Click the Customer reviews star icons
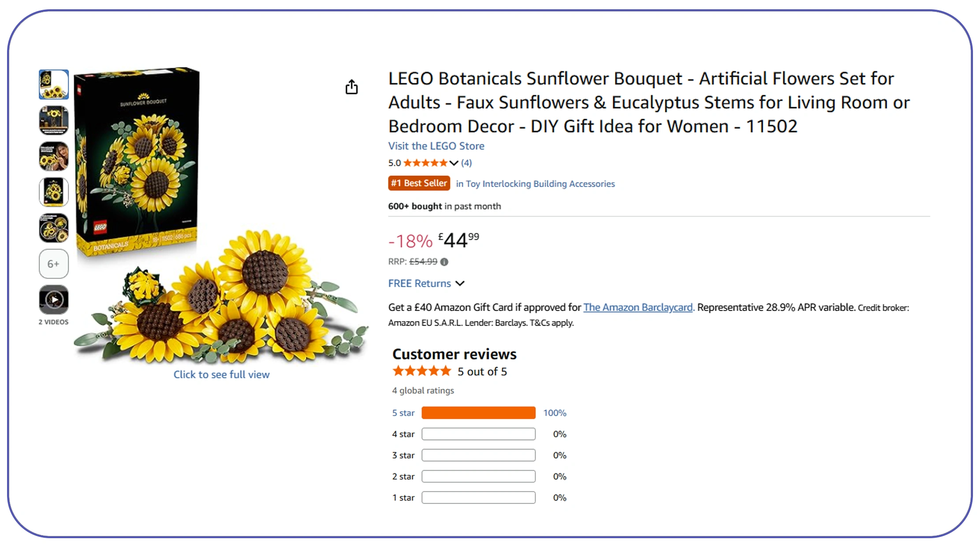 421,371
